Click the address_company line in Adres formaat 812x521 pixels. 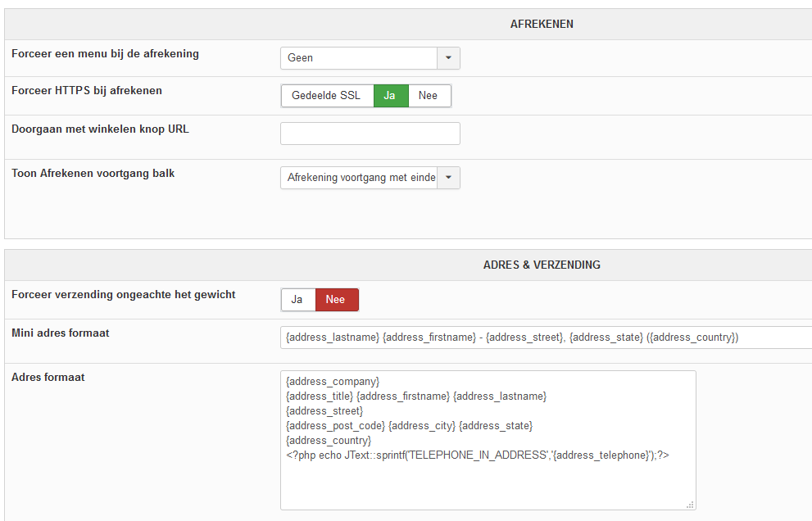333,382
